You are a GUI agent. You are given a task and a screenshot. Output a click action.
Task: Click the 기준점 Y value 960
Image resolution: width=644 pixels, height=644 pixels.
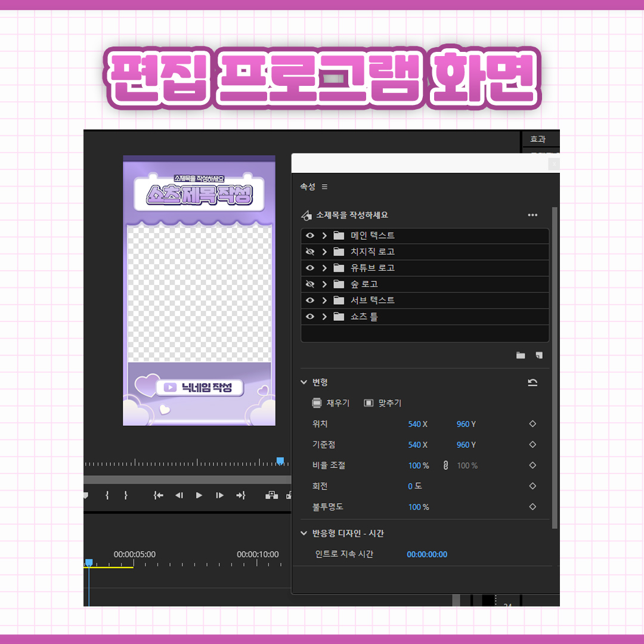[x=463, y=445]
